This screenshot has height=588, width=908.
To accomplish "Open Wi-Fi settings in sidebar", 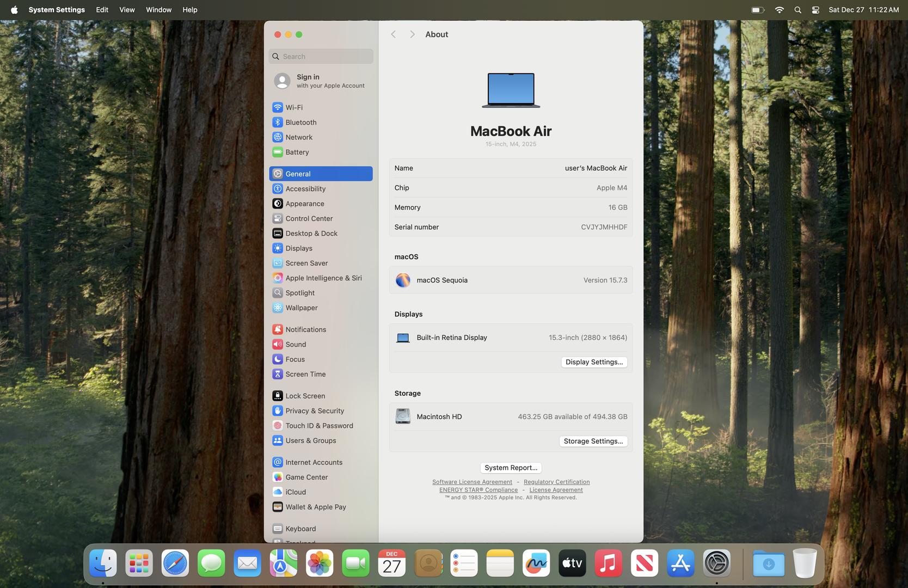I will [294, 108].
